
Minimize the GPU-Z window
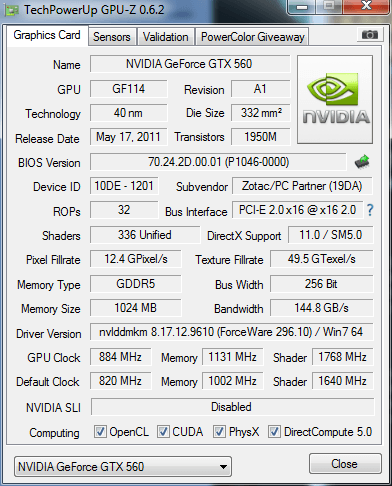(302, 6)
